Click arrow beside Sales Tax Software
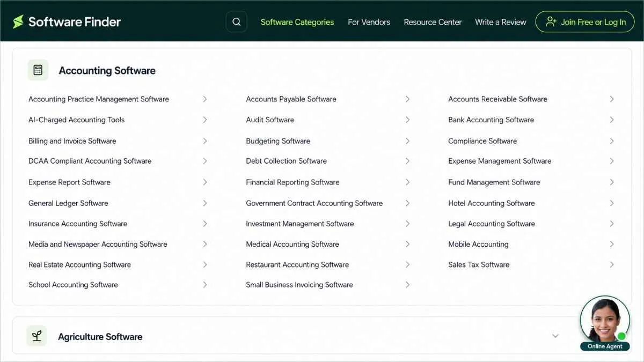 (612, 264)
